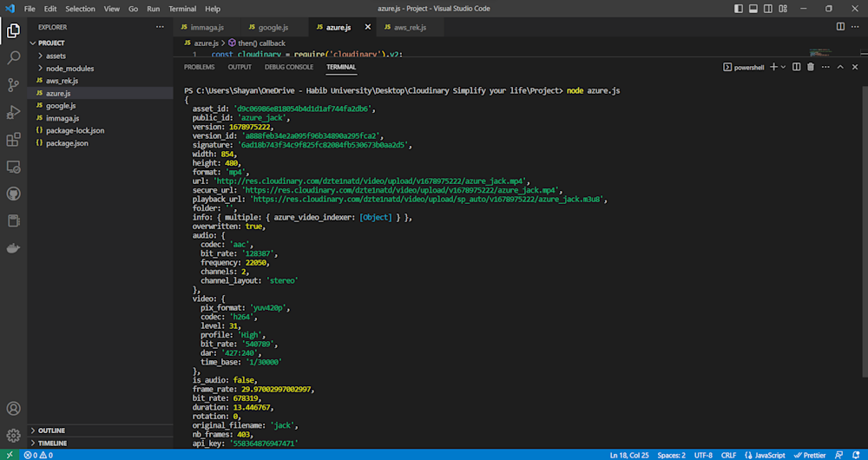
Task: Open the Selection menu
Action: pyautogui.click(x=80, y=9)
